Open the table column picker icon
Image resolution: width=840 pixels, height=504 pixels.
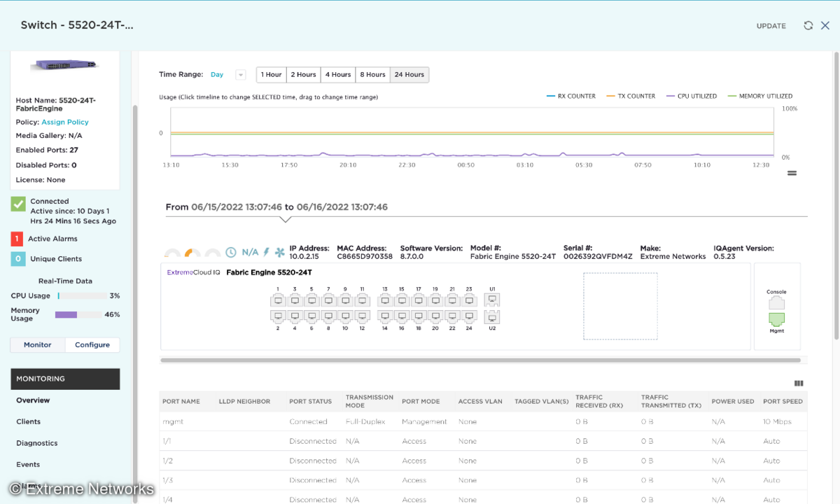(799, 383)
